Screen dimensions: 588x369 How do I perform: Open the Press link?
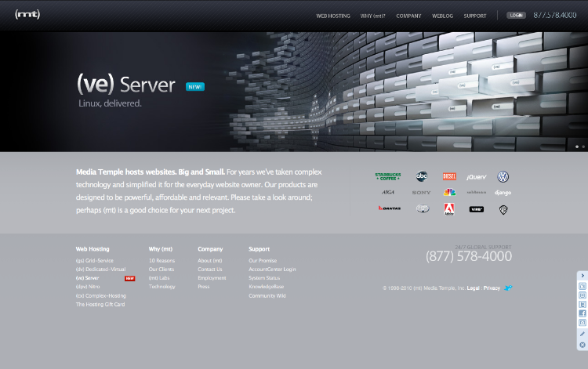[204, 287]
